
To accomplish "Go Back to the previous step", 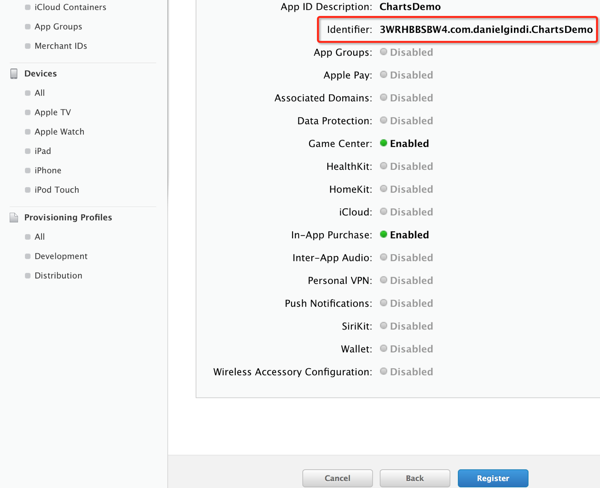I will (414, 478).
